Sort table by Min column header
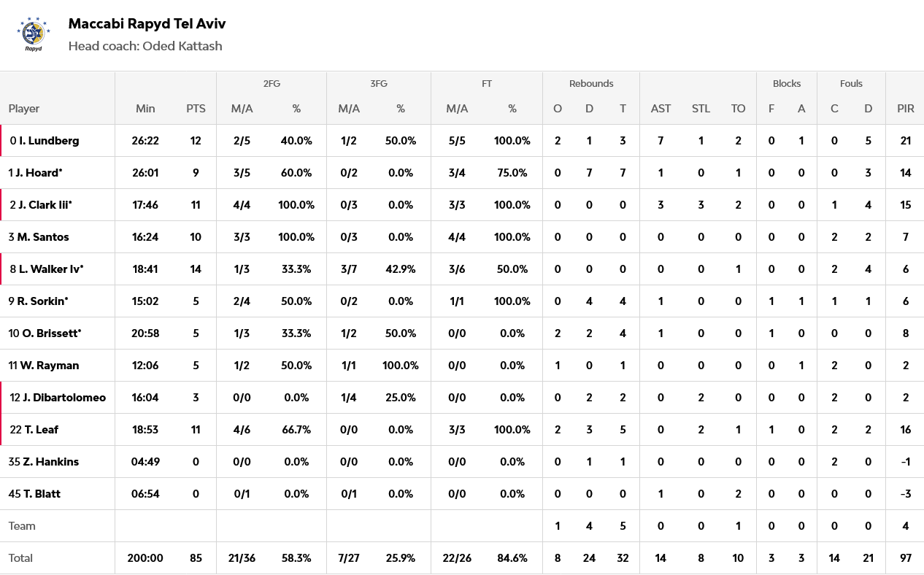Viewport: 924px width, 575px height. click(x=145, y=109)
